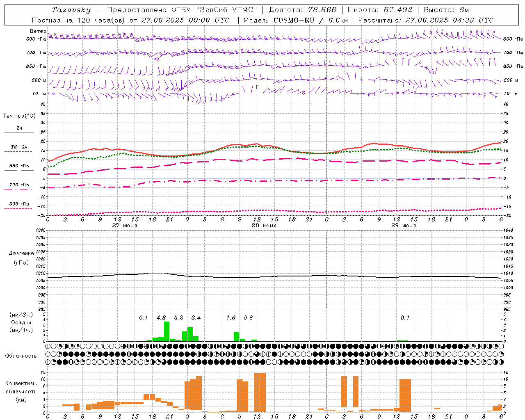Click the Модель COSMO-RU / 6.6км label
The height and width of the screenshot is (420, 525).
point(295,20)
